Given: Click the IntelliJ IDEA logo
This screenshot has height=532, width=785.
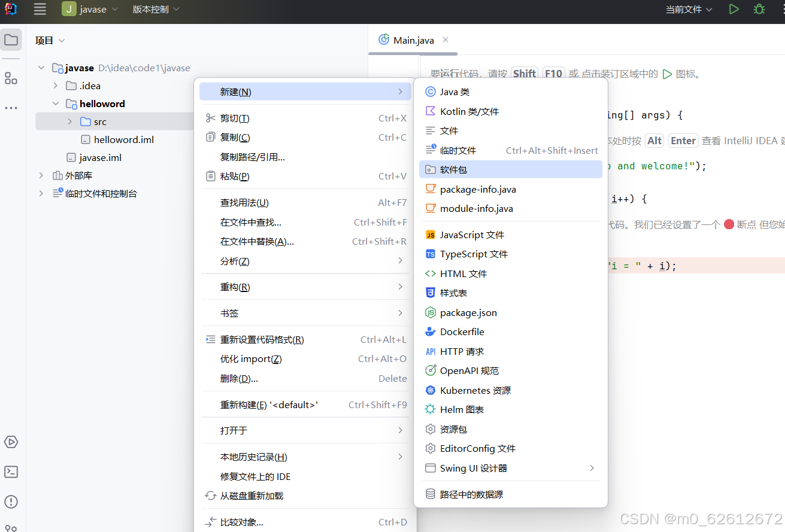Looking at the screenshot, I should click(x=11, y=9).
